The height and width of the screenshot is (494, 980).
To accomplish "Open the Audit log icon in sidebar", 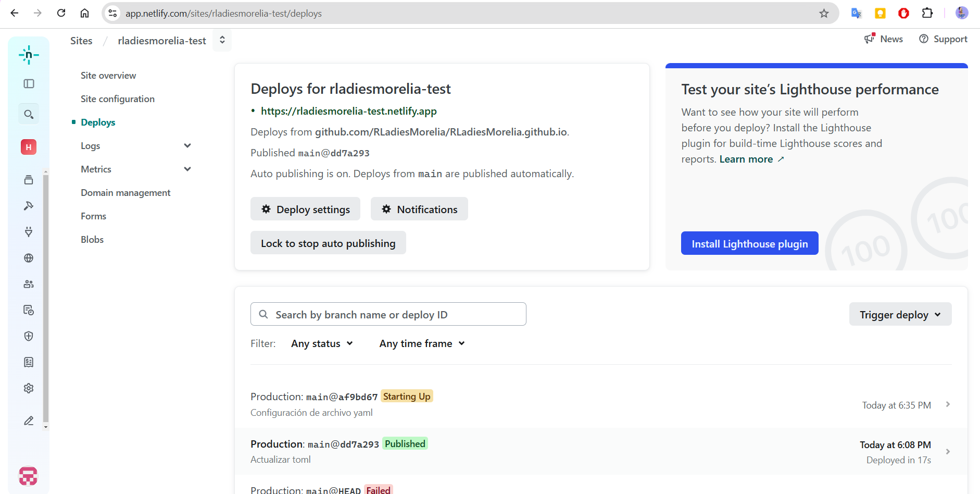I will 29,310.
